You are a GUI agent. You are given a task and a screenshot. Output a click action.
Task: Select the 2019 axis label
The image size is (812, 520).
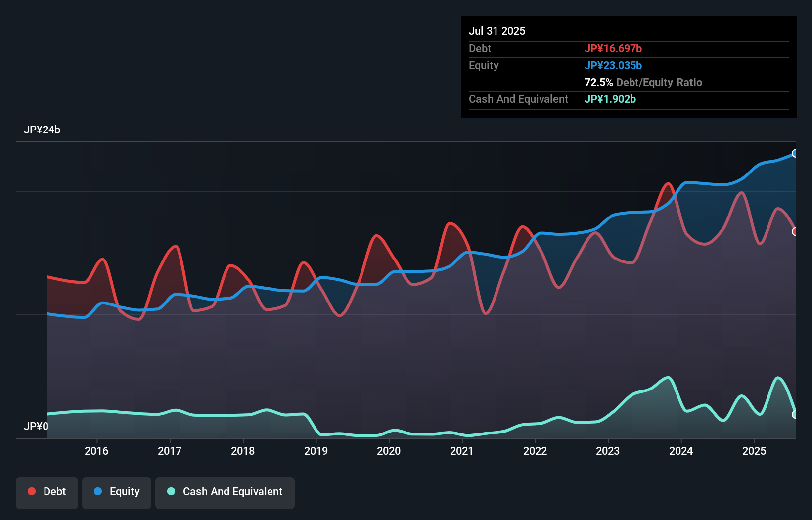pos(317,451)
